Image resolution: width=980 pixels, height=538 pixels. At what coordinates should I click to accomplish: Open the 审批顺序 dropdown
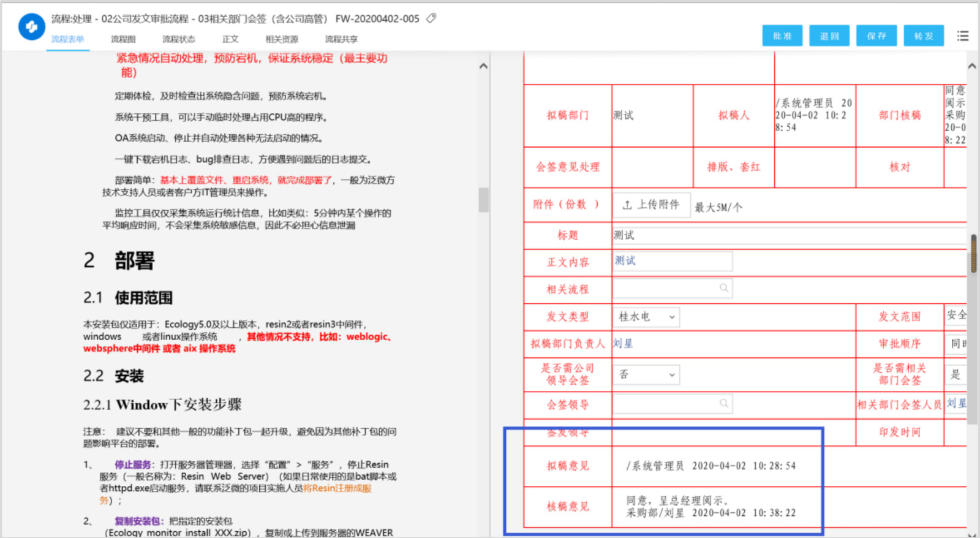tap(956, 344)
